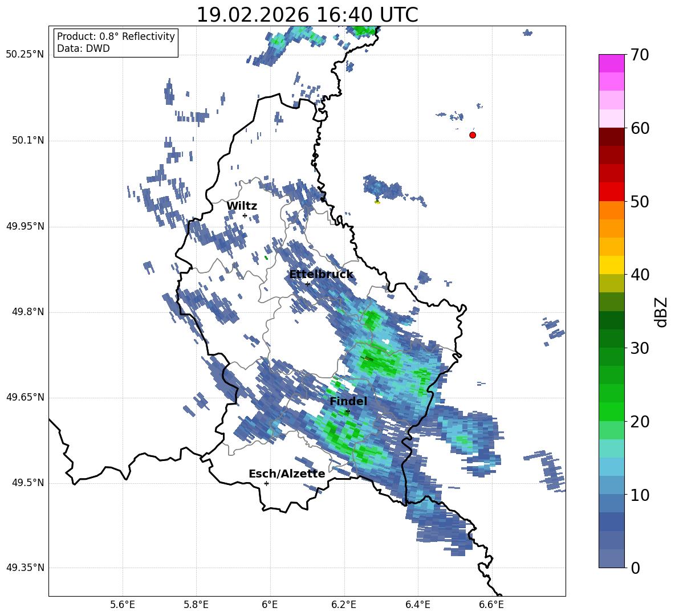Viewport: 675px width, 616px height.
Task: Click the 50 value on colorbar
Action: coord(640,201)
